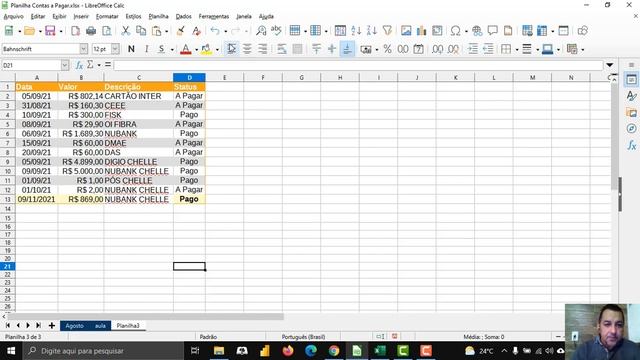Click the Clear Direct Formatting icon
The height and width of the screenshot is (360, 640).
[196, 31]
